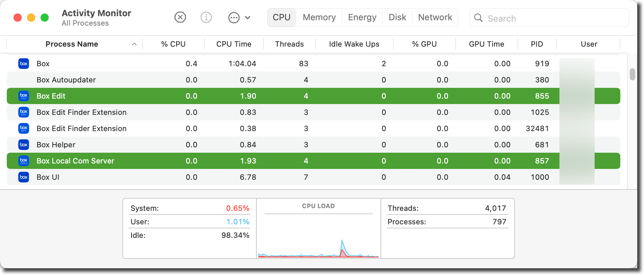Click the vertical scrollbar thumb
The image size is (644, 275).
coord(632,74)
